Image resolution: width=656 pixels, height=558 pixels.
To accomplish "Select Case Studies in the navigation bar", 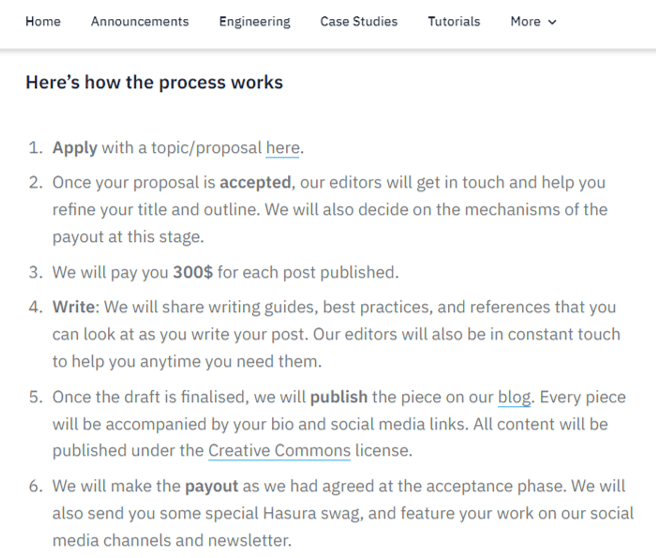I will pos(359,21).
